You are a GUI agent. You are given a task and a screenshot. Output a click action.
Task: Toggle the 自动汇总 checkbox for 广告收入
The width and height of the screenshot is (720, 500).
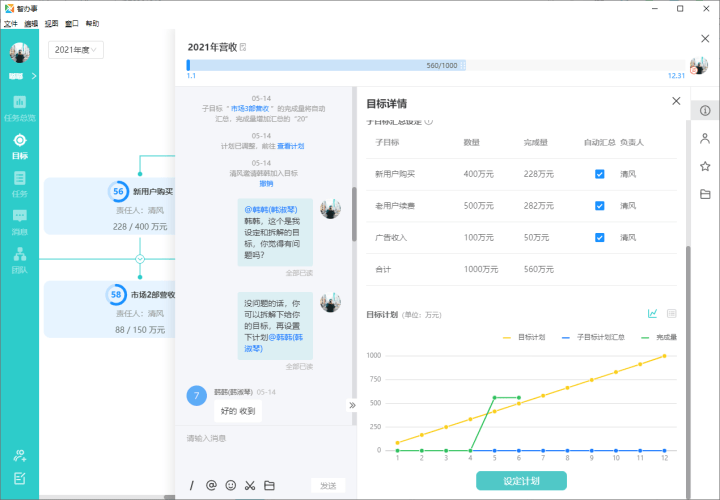click(599, 238)
